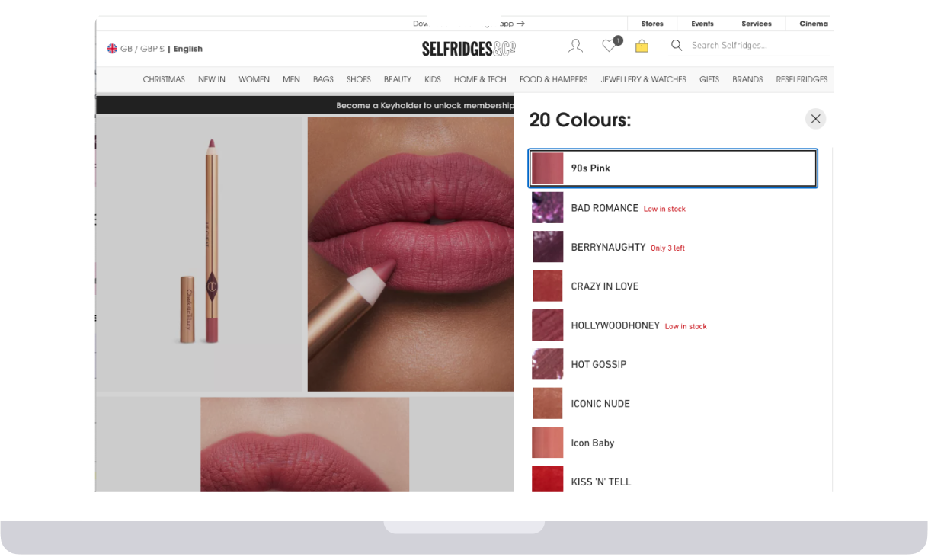Open the KIDS menu
928x560 pixels.
tap(433, 79)
